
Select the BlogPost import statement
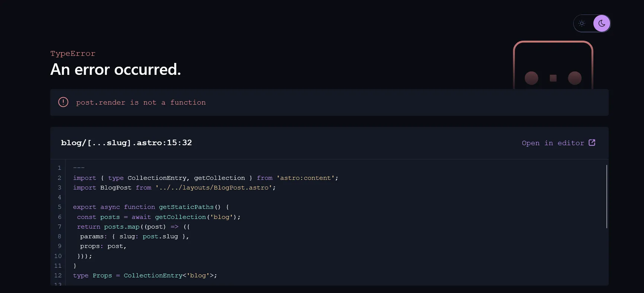click(174, 188)
